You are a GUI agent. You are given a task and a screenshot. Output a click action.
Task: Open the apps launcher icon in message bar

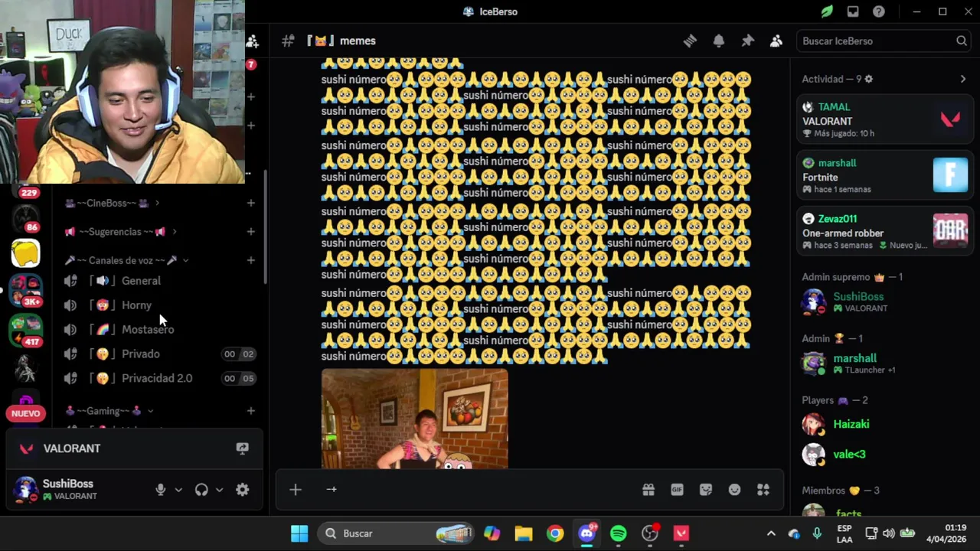pos(763,490)
